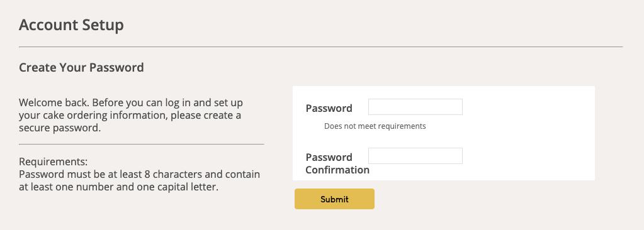Click the 'cake ordering information' text line
The image size is (644, 230).
coord(130,115)
